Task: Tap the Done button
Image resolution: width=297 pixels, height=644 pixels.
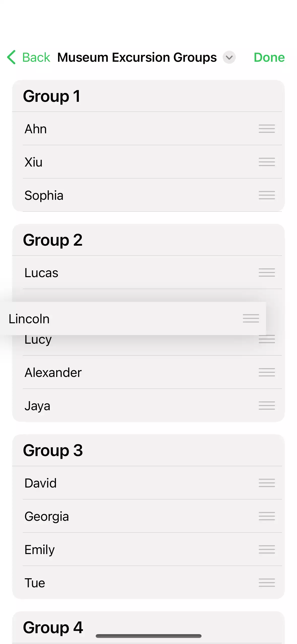Action: pyautogui.click(x=269, y=57)
